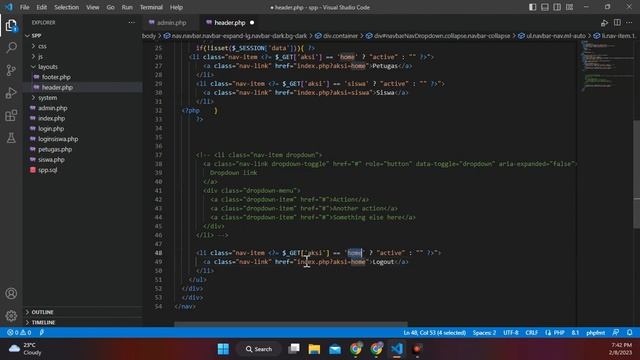Screen dimensions: 640x360
Task: Open the Extensions view
Action: point(11,116)
